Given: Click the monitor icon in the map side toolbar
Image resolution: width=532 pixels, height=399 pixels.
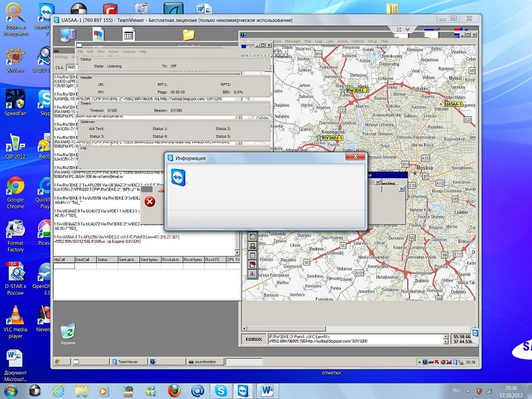Looking at the screenshot, I should click(x=252, y=246).
